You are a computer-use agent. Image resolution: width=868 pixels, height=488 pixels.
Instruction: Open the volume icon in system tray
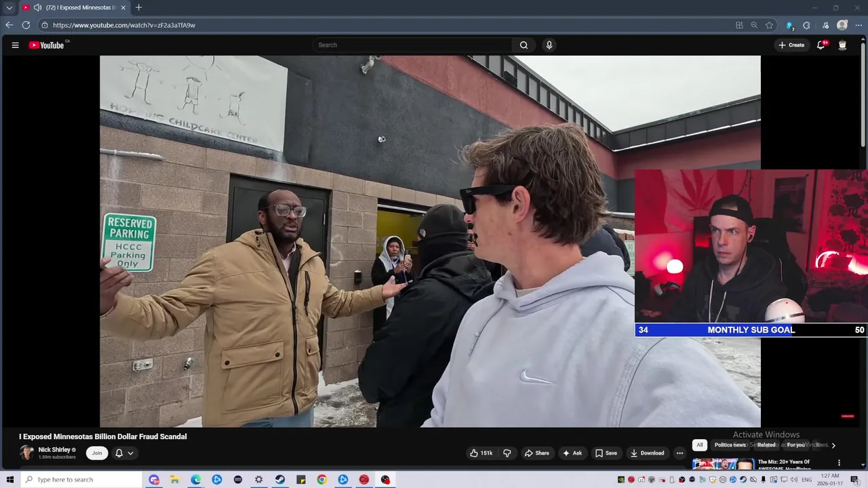point(793,480)
